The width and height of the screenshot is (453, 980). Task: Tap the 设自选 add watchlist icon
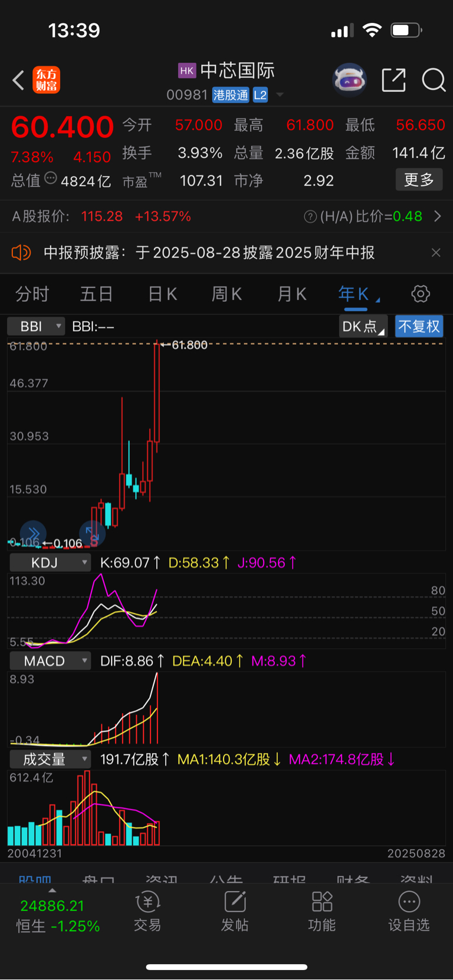[x=409, y=912]
